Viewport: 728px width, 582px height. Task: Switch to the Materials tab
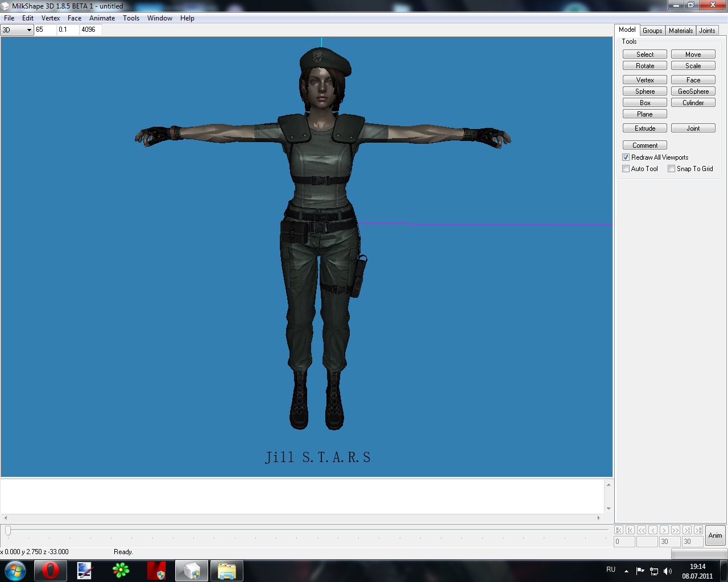tap(680, 31)
